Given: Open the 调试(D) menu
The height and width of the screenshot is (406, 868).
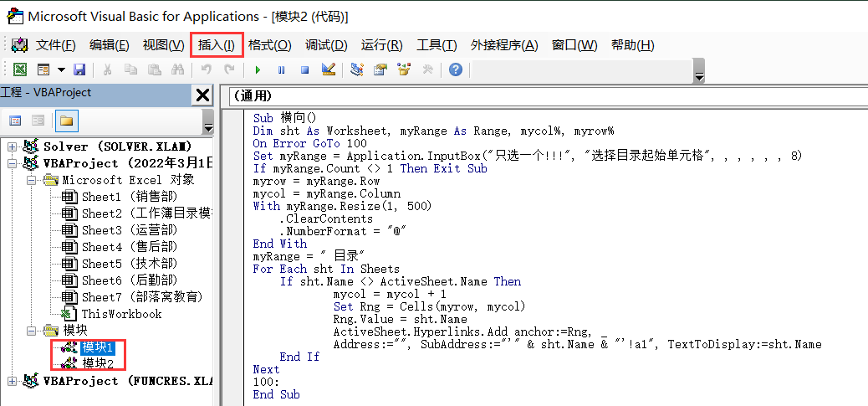Looking at the screenshot, I should click(x=326, y=45).
